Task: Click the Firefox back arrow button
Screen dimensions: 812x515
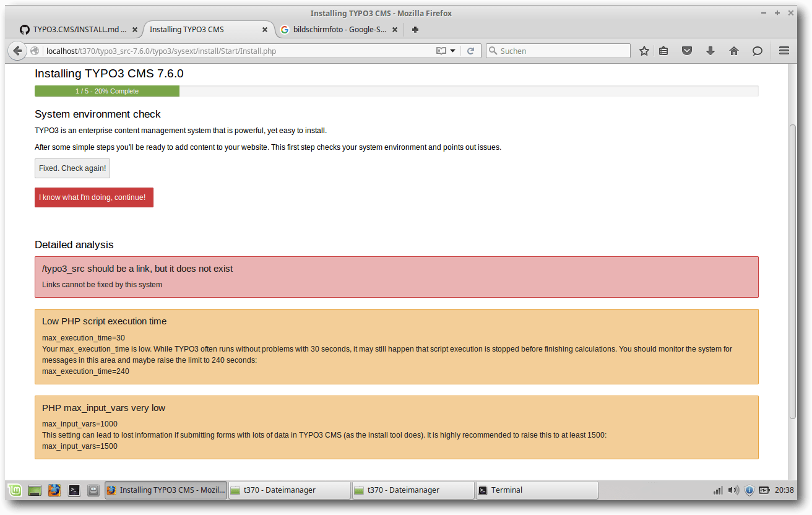Action: coord(17,51)
